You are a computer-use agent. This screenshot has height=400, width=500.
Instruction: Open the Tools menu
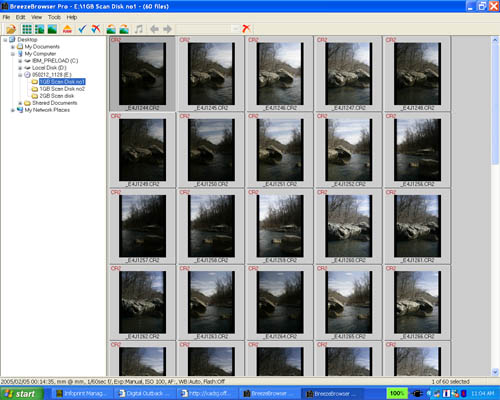[54, 17]
